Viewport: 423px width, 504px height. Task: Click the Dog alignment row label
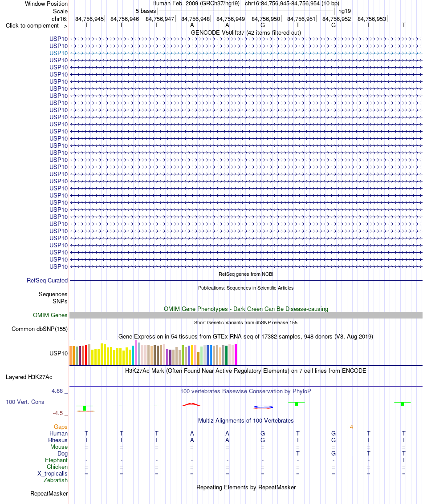(x=62, y=454)
